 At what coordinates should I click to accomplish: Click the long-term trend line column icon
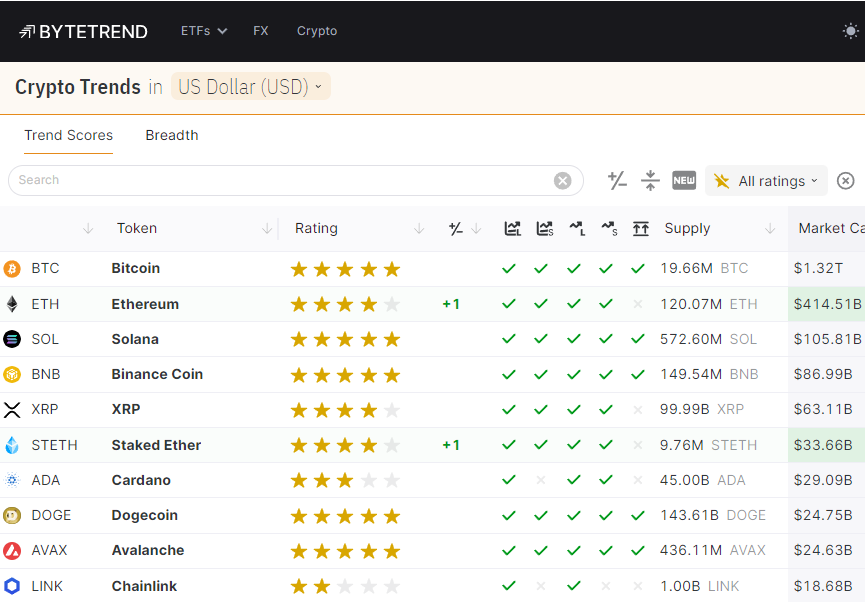click(x=577, y=228)
